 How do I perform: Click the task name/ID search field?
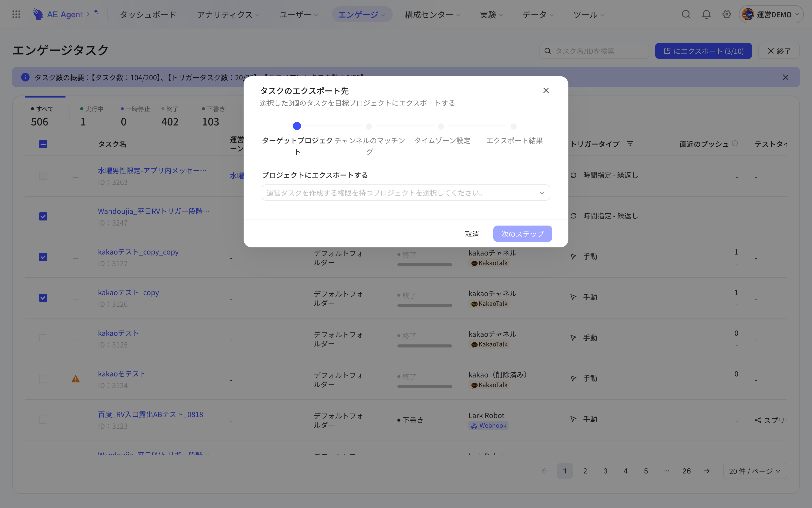click(x=594, y=51)
